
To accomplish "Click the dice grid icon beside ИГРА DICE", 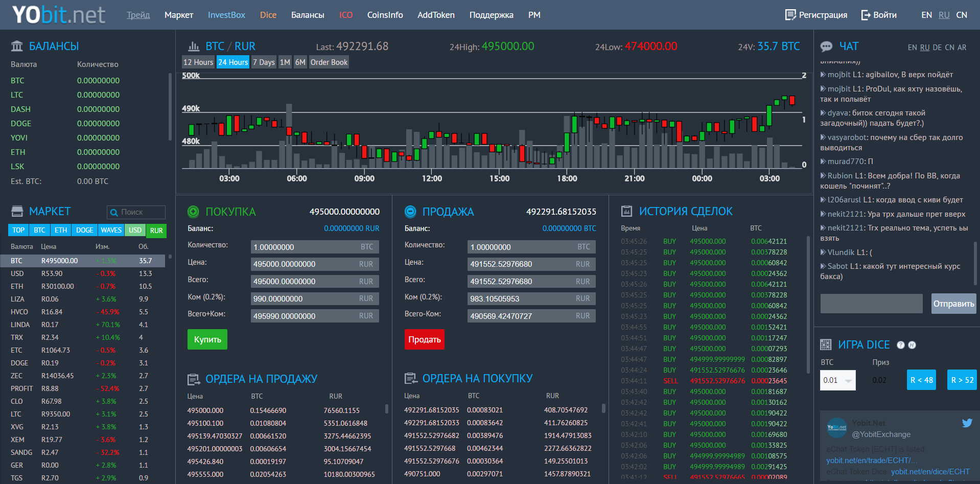I will (826, 345).
